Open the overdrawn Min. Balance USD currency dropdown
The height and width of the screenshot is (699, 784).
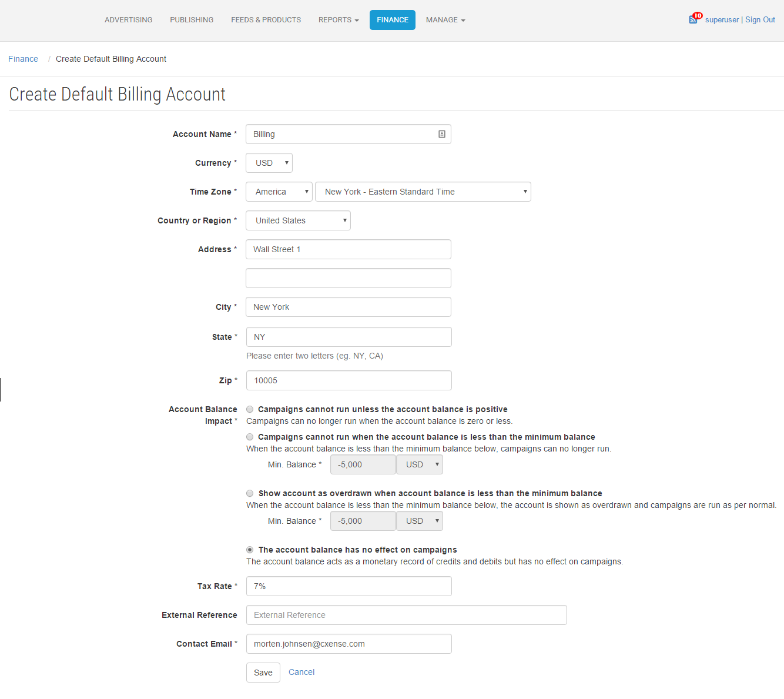(420, 521)
